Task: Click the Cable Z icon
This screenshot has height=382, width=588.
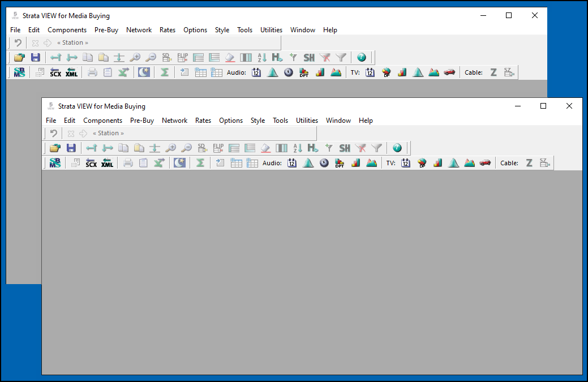Action: [529, 162]
